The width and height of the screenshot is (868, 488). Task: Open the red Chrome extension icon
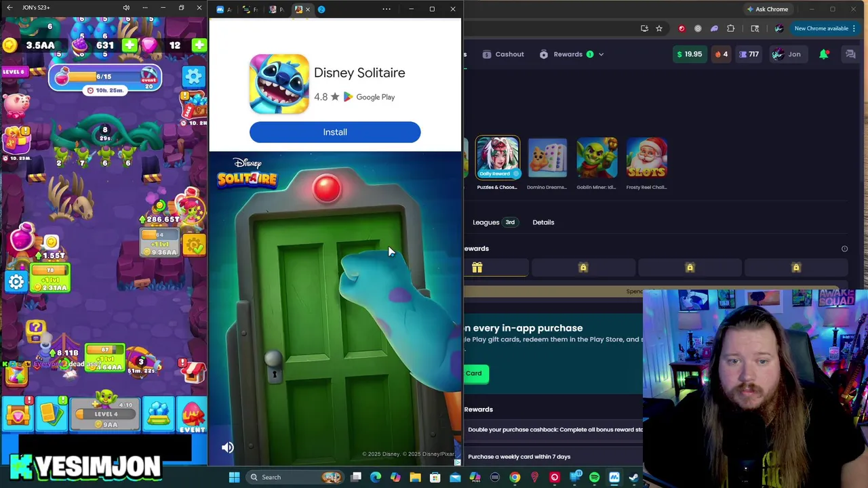pos(682,28)
